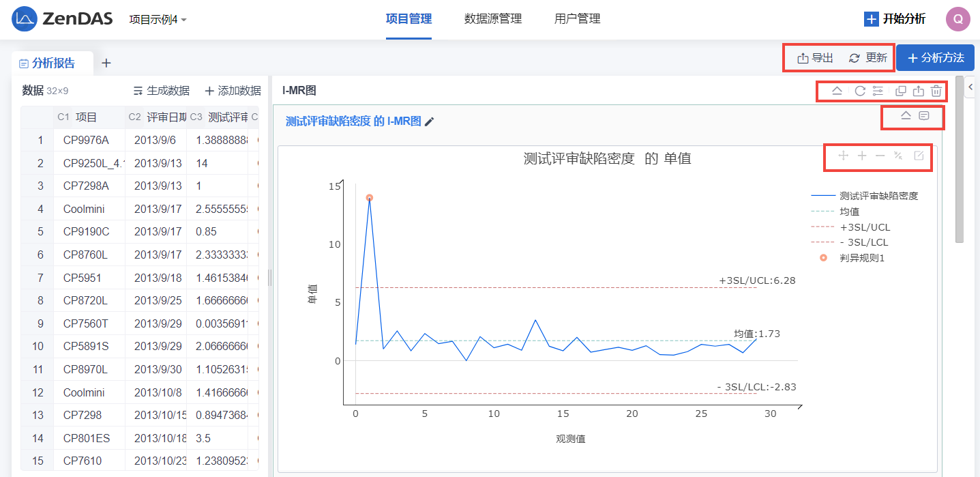Image resolution: width=980 pixels, height=477 pixels.
Task: Expand the right side panel arrow
Action: pyautogui.click(x=971, y=87)
